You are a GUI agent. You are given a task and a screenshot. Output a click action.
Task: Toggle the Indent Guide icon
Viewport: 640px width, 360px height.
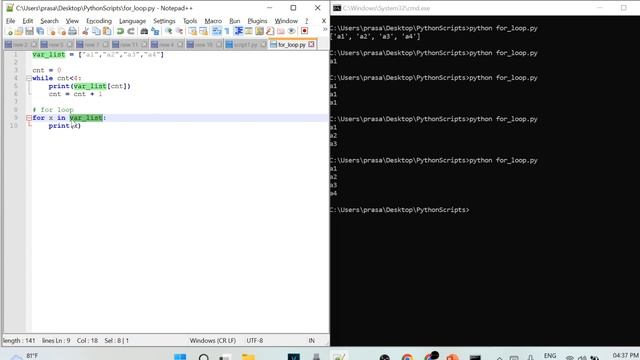point(238,31)
